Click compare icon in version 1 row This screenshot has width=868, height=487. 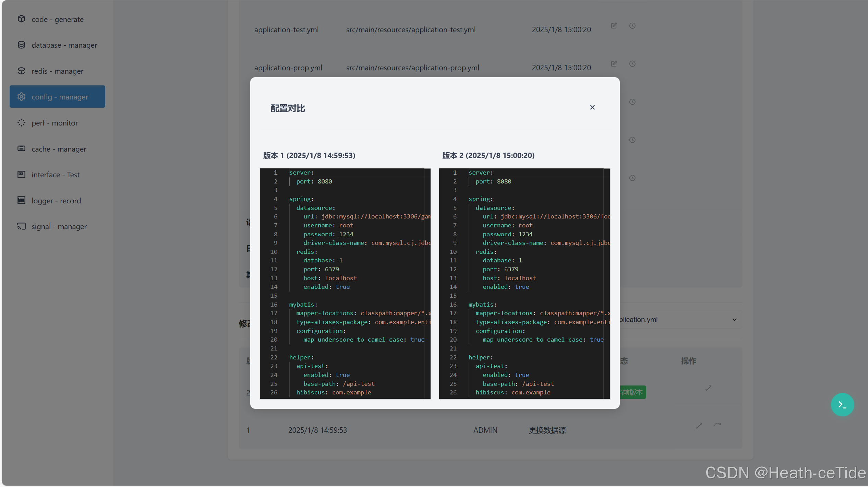pyautogui.click(x=699, y=426)
